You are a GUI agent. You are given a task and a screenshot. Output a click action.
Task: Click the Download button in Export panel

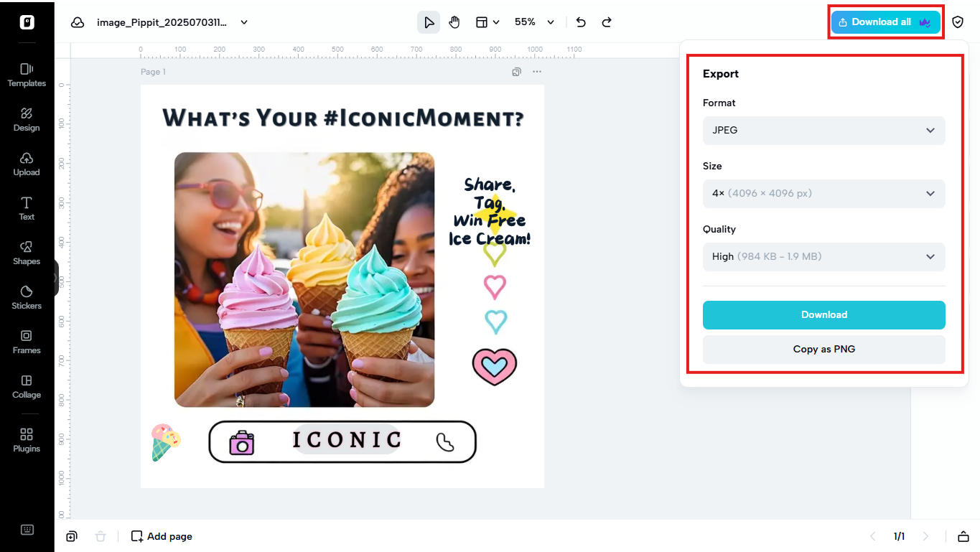click(824, 315)
